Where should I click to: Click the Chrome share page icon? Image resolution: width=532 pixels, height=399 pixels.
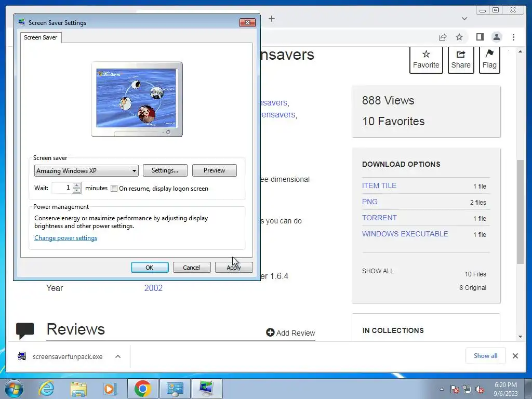pyautogui.click(x=443, y=37)
